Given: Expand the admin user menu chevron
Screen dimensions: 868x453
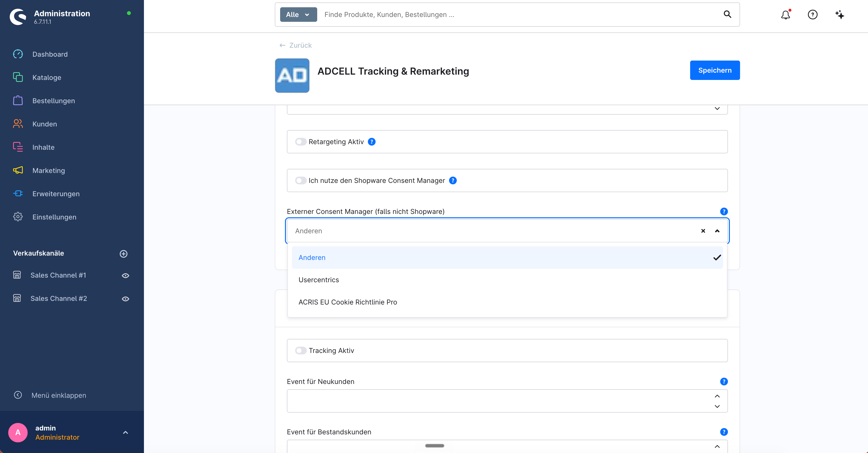Looking at the screenshot, I should [x=125, y=432].
